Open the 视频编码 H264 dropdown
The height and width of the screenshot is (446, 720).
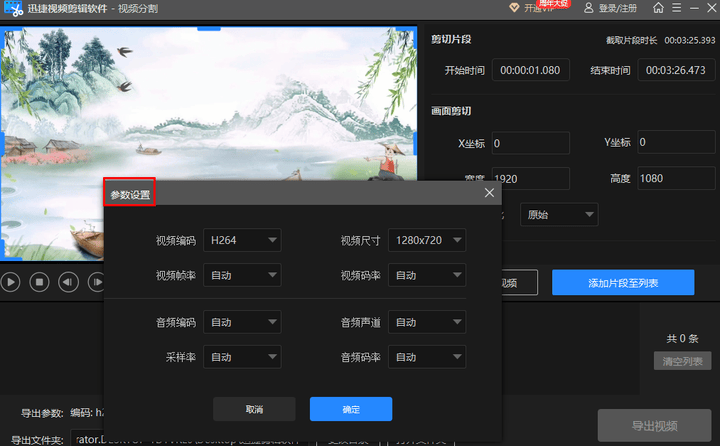(242, 240)
